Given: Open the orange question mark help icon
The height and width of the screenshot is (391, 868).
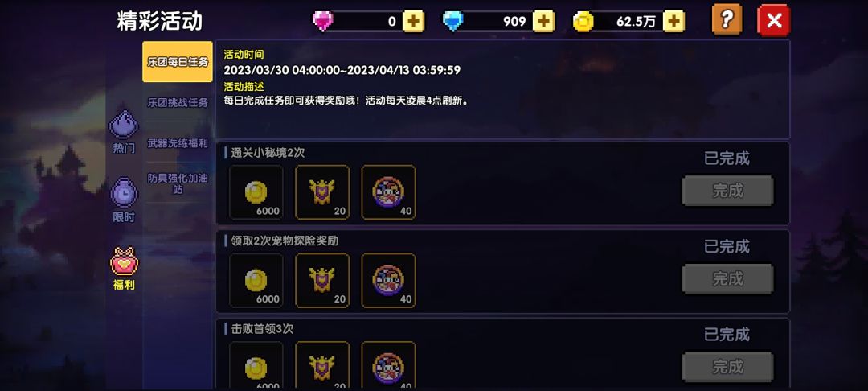Looking at the screenshot, I should (x=727, y=20).
